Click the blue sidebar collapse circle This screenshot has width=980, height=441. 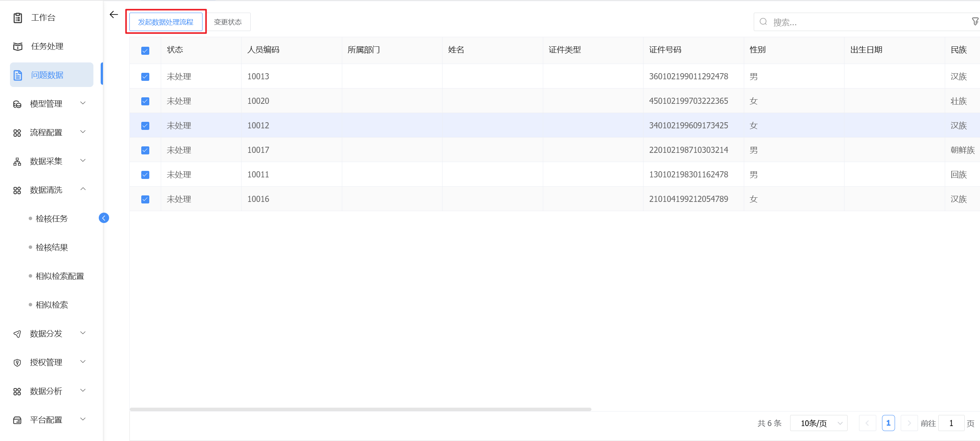104,218
